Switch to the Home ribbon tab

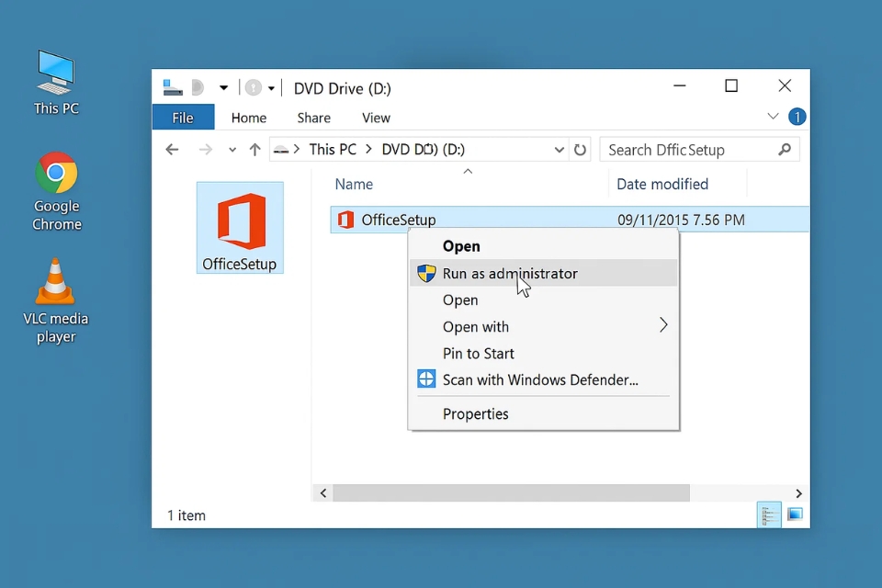249,118
